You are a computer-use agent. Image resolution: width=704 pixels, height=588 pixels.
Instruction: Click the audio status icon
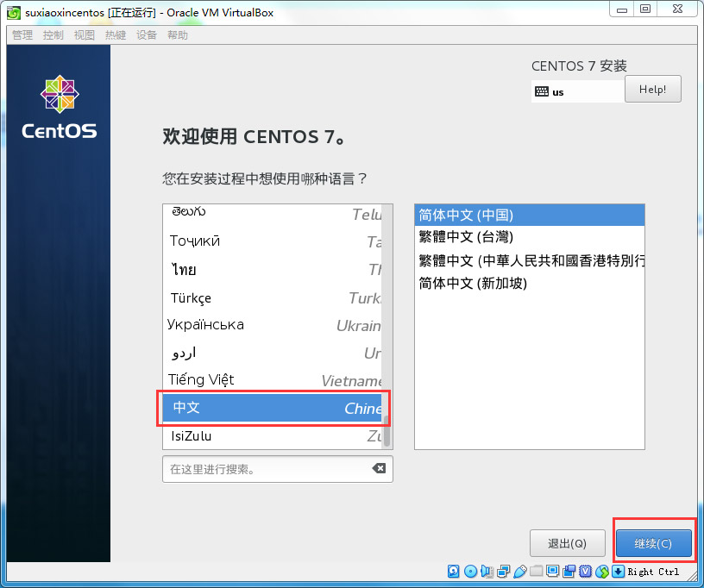[487, 572]
